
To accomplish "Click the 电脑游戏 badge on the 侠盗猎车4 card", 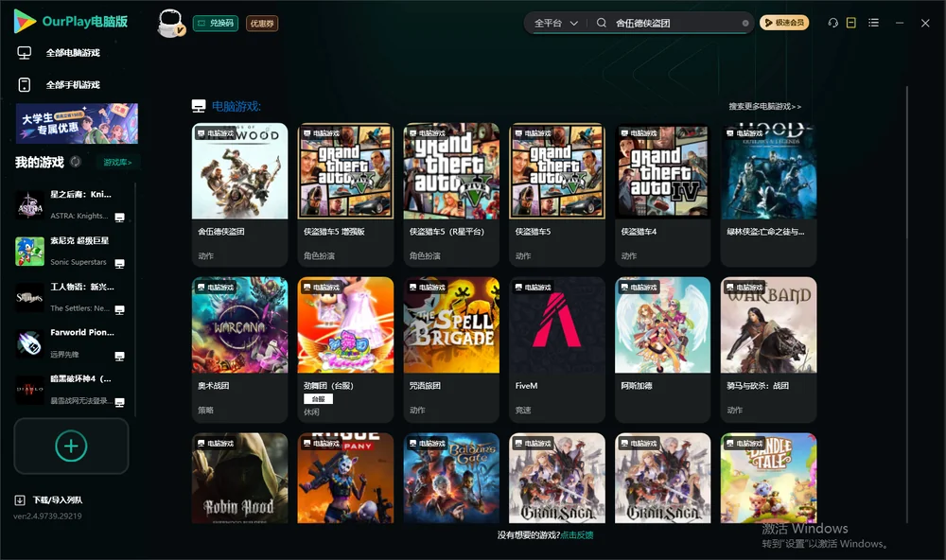I will [639, 132].
